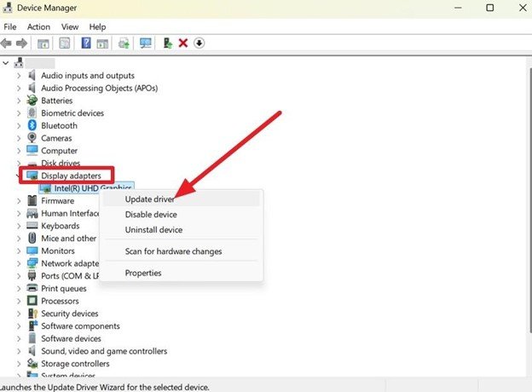Click the Print queues printer icon
Image resolution: width=532 pixels, height=392 pixels.
(x=32, y=288)
